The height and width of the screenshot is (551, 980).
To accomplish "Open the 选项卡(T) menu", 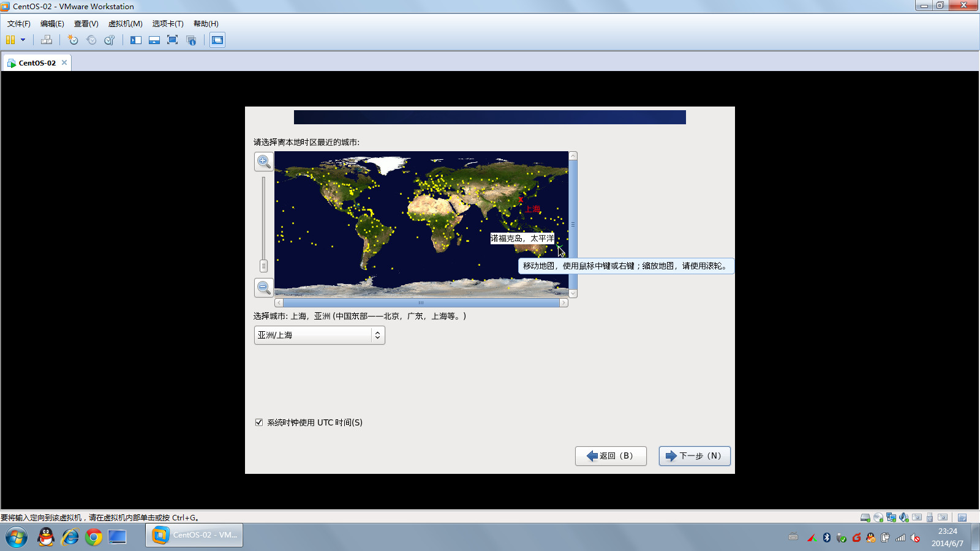I will 168,24.
